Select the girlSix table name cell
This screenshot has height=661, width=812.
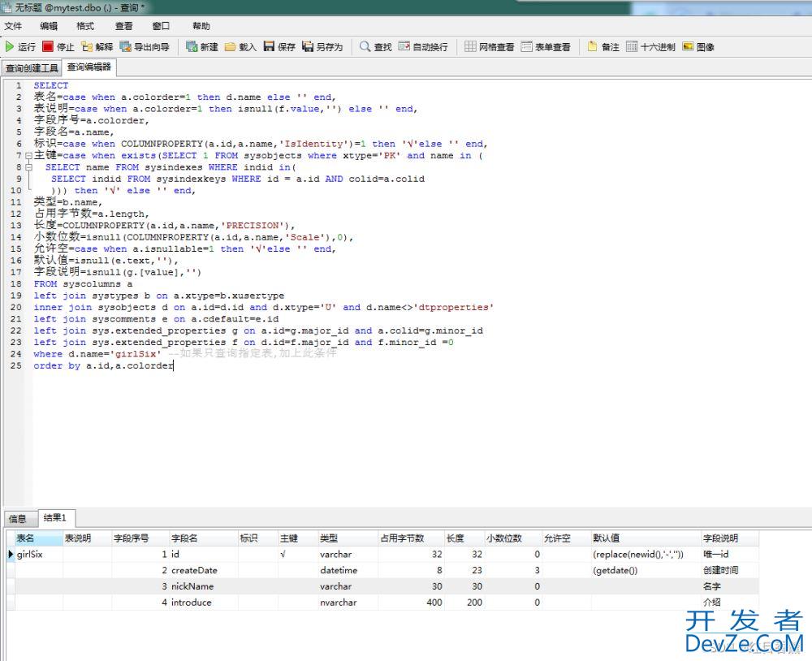[39, 555]
